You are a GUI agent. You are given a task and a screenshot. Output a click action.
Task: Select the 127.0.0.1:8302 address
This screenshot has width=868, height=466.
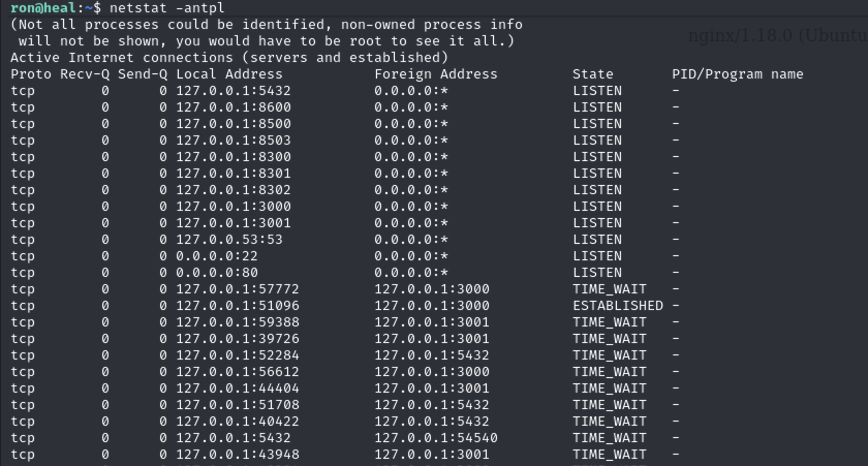click(234, 190)
